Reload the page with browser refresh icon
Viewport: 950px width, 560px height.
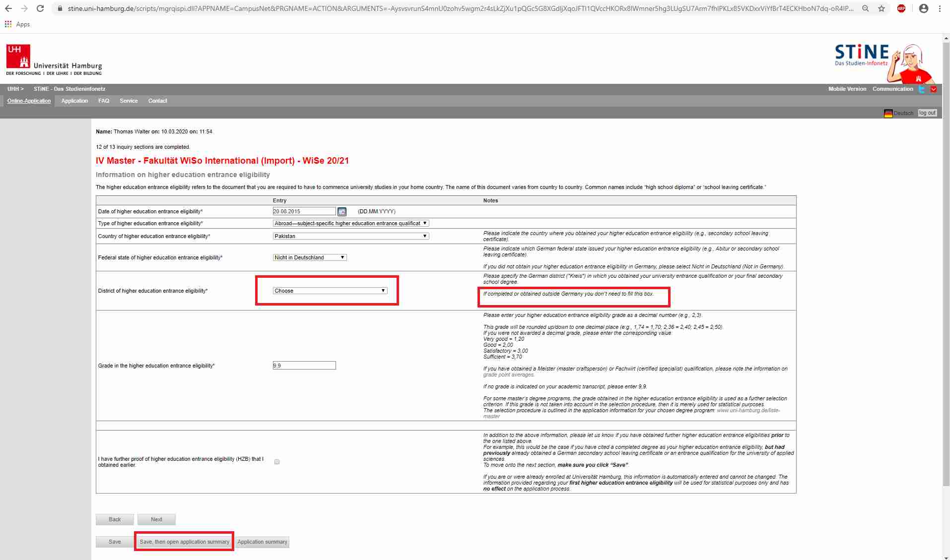click(x=40, y=8)
